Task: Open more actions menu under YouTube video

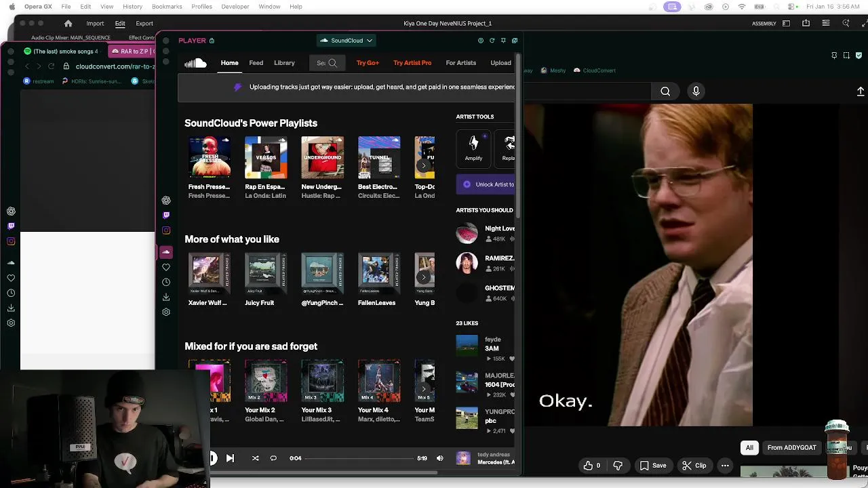Action: [725, 466]
